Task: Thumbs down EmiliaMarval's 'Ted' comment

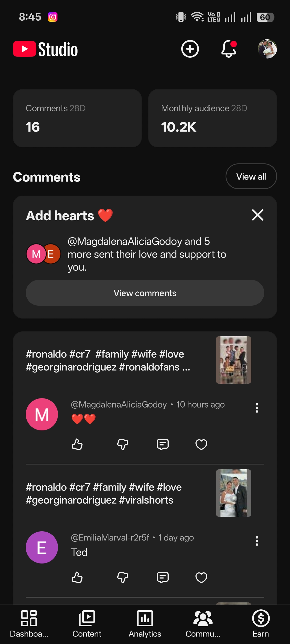Action: (123, 577)
